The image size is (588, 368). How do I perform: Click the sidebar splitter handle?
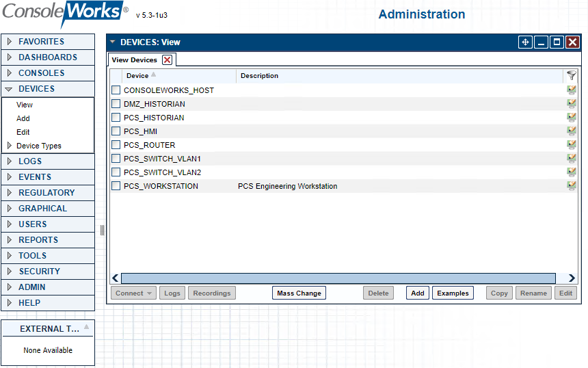pos(102,230)
